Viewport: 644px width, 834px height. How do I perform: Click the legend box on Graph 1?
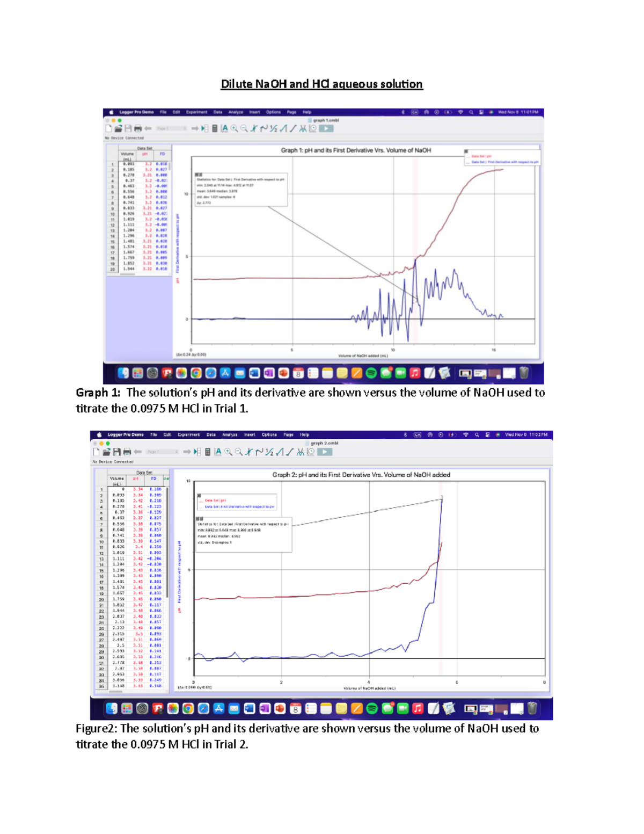(x=502, y=157)
